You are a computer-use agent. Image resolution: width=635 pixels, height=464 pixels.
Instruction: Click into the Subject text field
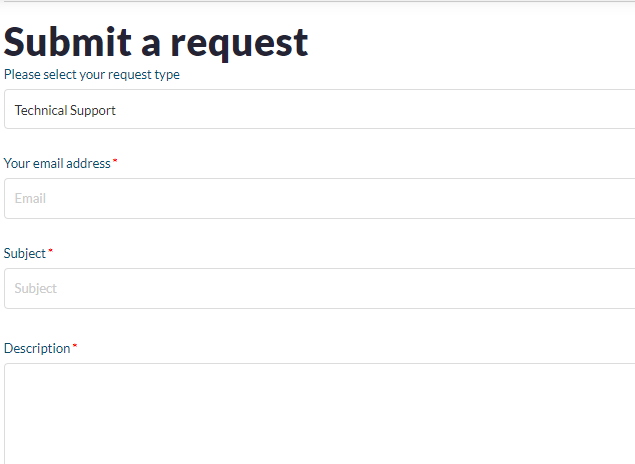click(x=320, y=288)
